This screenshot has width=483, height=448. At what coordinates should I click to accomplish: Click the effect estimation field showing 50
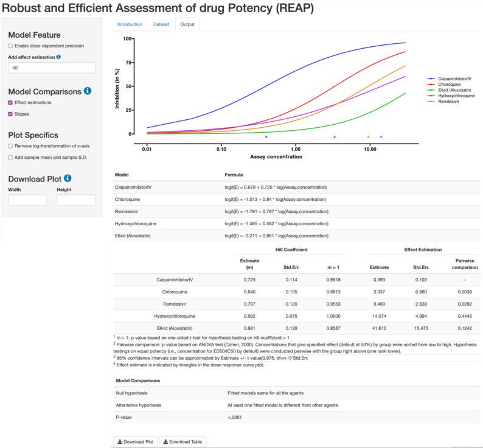(52, 68)
